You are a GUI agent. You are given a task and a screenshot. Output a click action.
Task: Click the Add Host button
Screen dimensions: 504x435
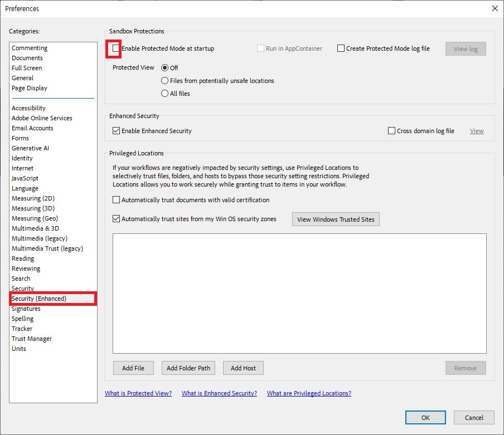tap(243, 368)
